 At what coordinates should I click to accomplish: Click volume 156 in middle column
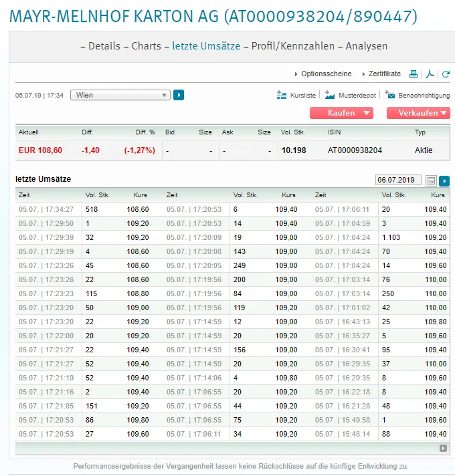tap(240, 350)
